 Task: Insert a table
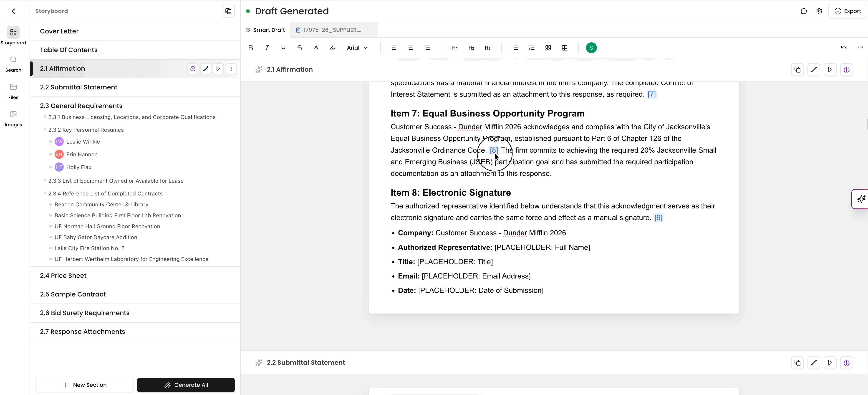[565, 48]
